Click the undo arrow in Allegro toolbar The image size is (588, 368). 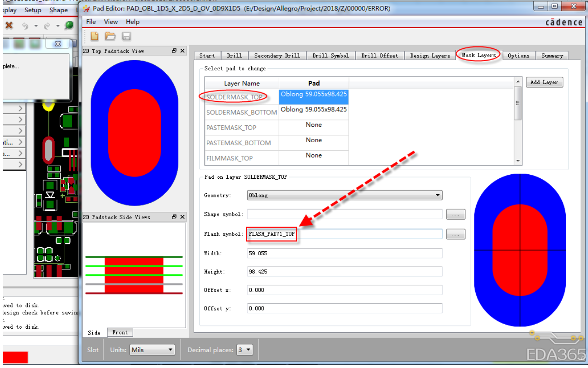pos(25,26)
